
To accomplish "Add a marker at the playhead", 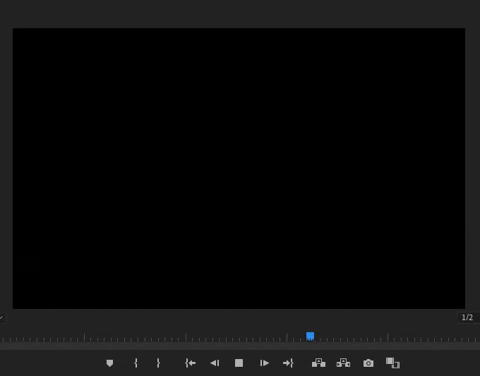I will point(110,363).
